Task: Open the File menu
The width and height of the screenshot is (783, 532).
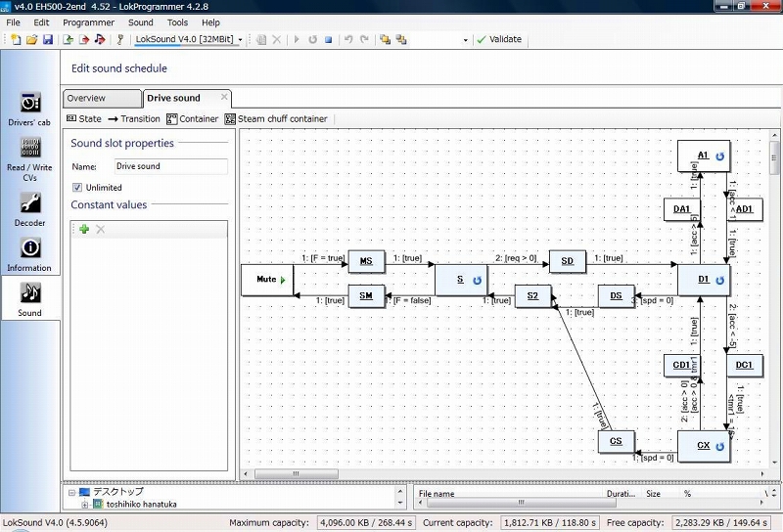Action: coord(13,22)
